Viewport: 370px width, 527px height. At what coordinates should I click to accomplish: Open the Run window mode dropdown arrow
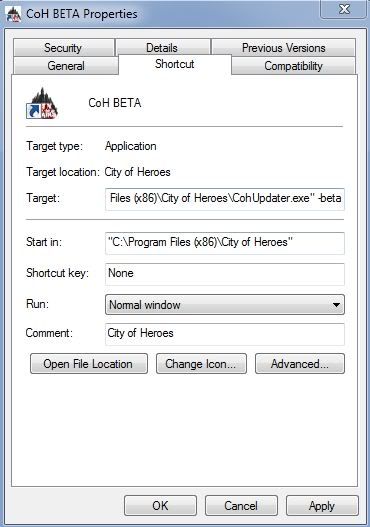[336, 305]
